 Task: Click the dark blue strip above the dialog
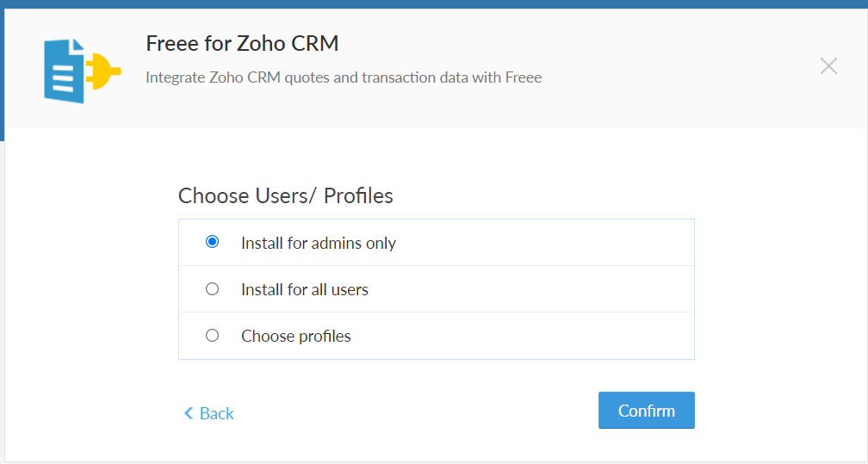point(434,4)
